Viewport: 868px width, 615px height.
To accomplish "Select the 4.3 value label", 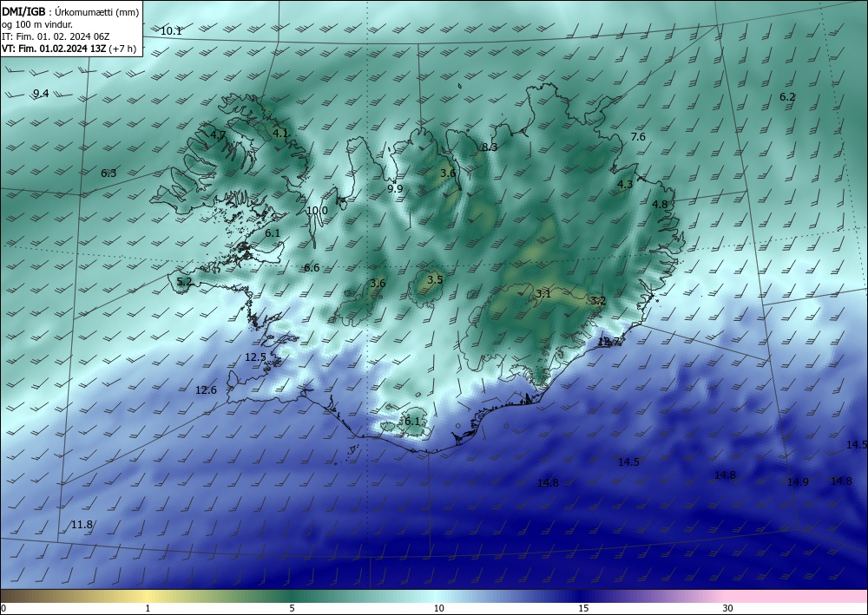I will (x=625, y=184).
